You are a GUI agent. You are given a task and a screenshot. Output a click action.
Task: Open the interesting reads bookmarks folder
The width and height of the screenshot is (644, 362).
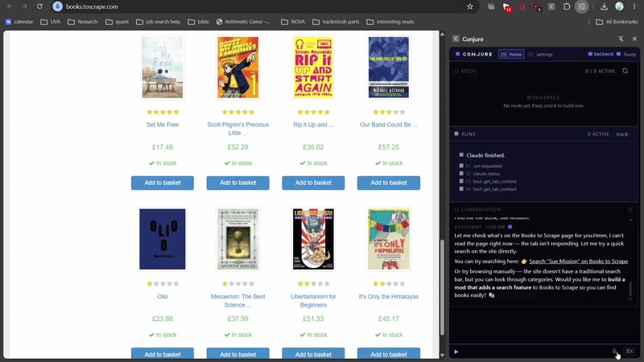pos(390,22)
